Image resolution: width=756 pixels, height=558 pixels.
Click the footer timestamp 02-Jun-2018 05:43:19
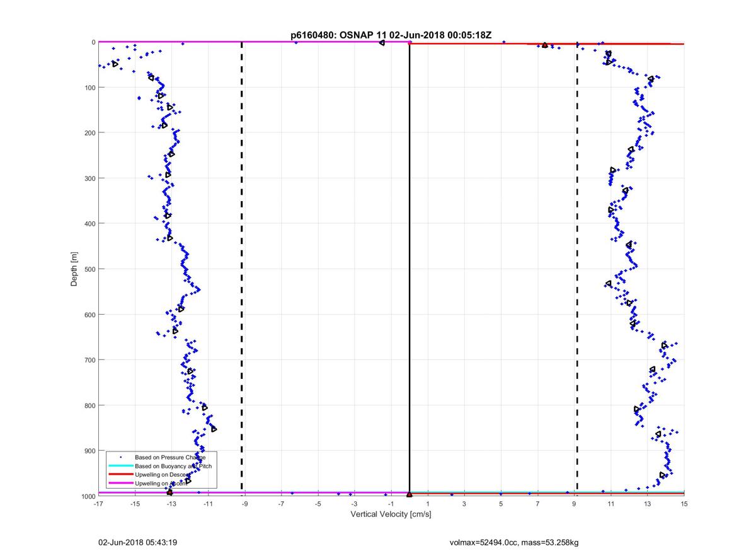coord(137,542)
